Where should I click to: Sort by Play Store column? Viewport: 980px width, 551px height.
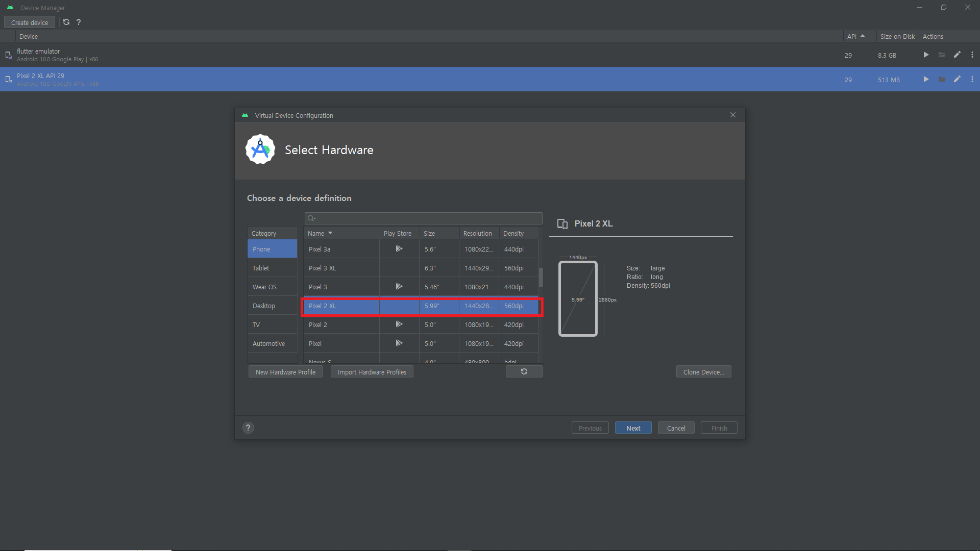pos(399,233)
